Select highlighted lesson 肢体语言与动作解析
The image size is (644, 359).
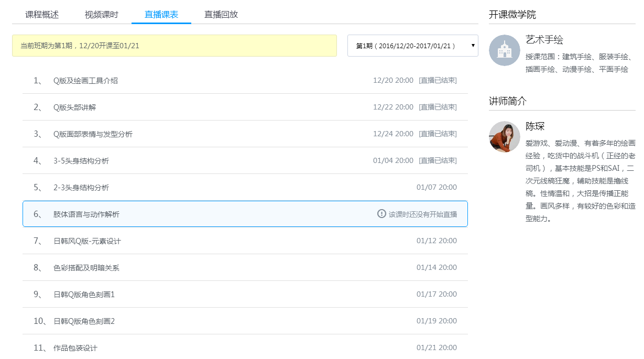tap(86, 214)
